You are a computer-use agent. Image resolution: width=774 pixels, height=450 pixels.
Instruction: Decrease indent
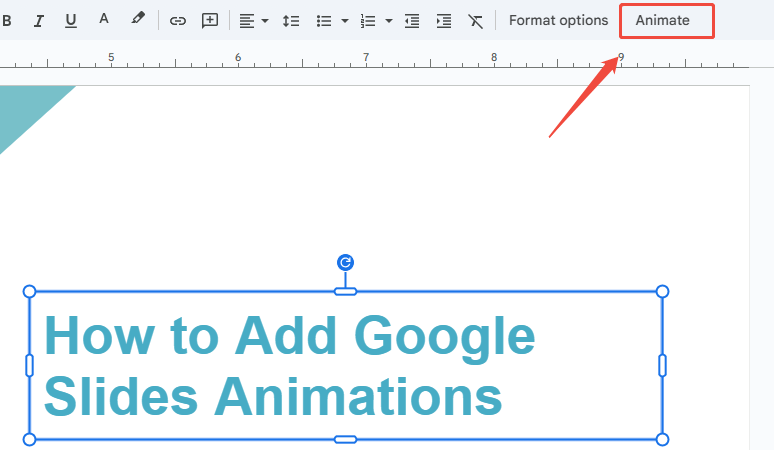pyautogui.click(x=412, y=21)
